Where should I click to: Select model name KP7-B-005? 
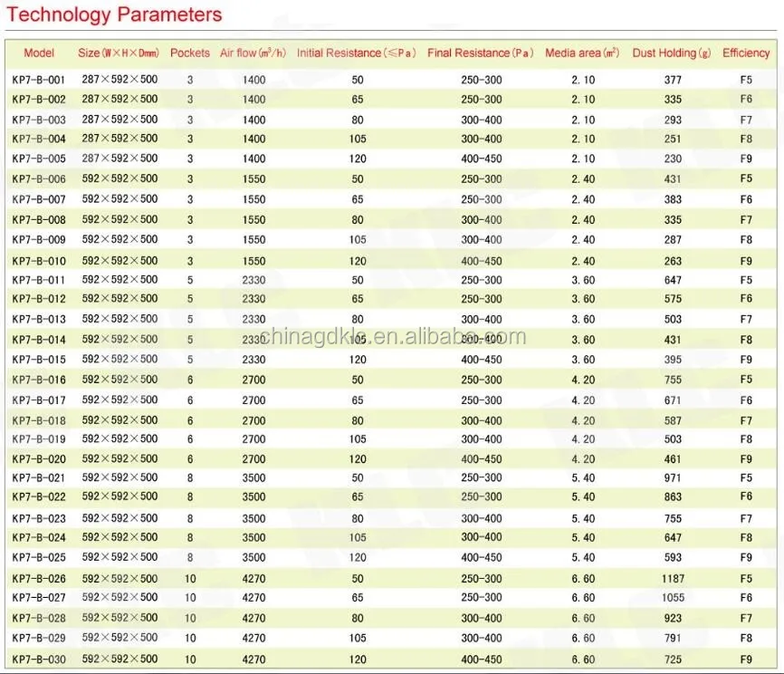point(39,159)
